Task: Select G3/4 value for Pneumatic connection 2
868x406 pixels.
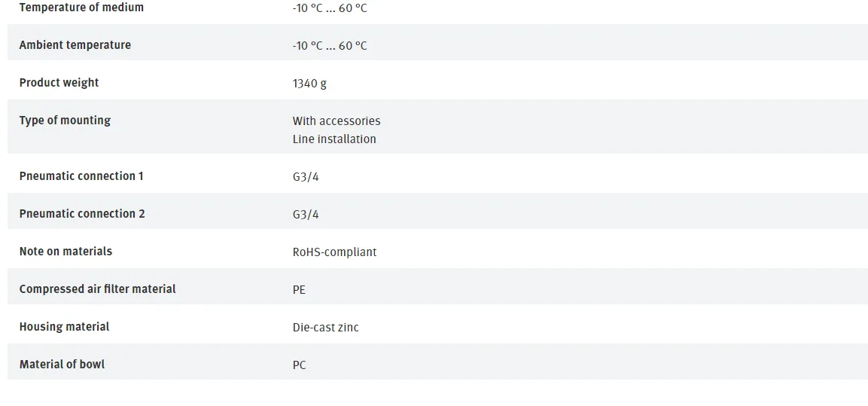Action: point(306,215)
